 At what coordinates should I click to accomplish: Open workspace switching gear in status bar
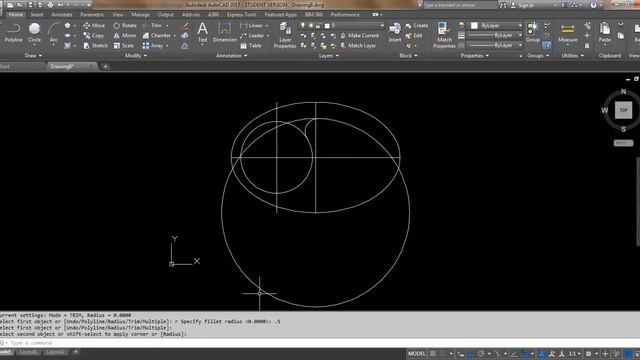tap(589, 353)
